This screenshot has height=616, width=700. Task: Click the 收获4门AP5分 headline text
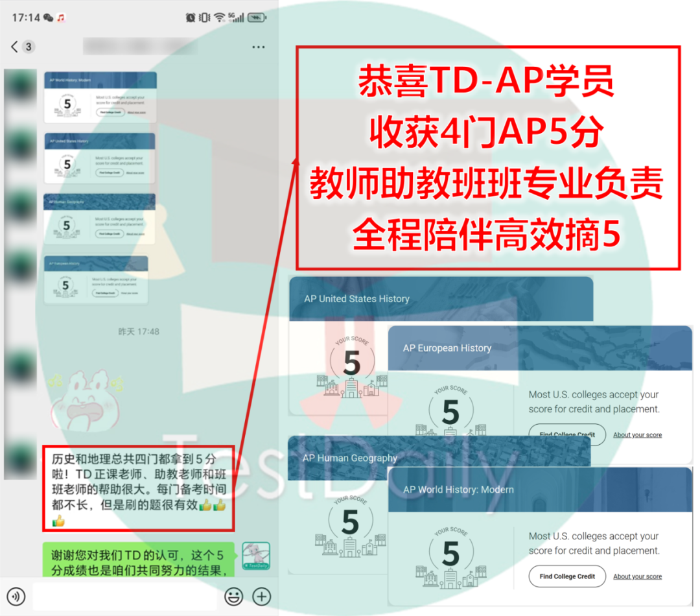coord(486,132)
